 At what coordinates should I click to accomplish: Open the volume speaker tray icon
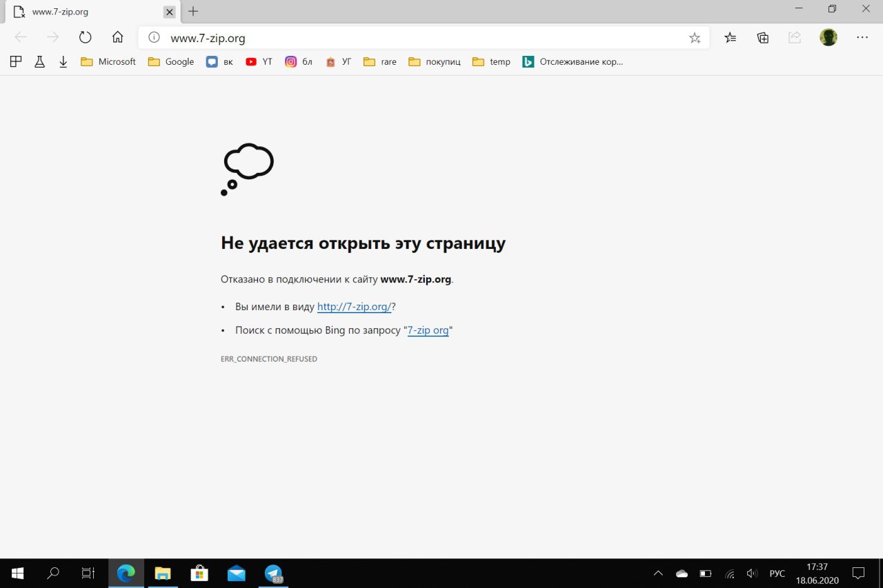point(753,573)
